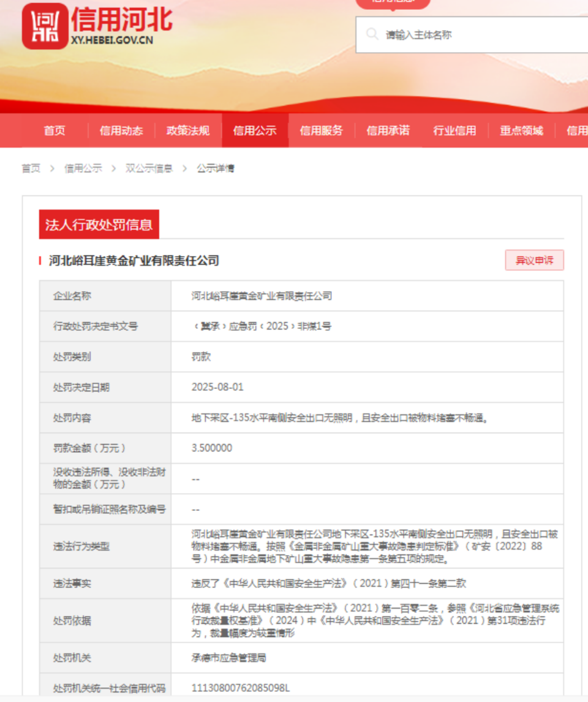Image resolution: width=588 pixels, height=702 pixels.
Task: Click the 信用公示 breadcrumb link
Action: point(83,168)
